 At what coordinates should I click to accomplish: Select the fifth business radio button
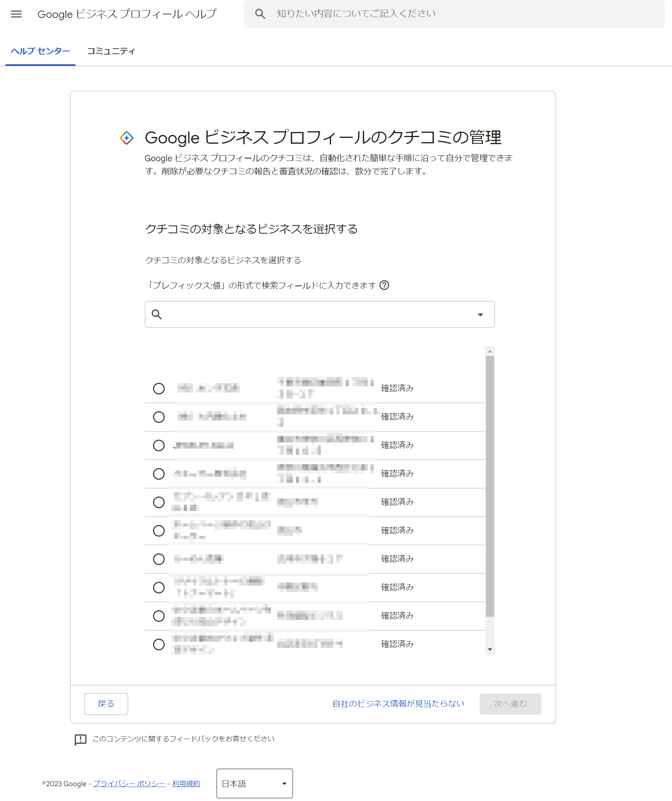coord(159,502)
